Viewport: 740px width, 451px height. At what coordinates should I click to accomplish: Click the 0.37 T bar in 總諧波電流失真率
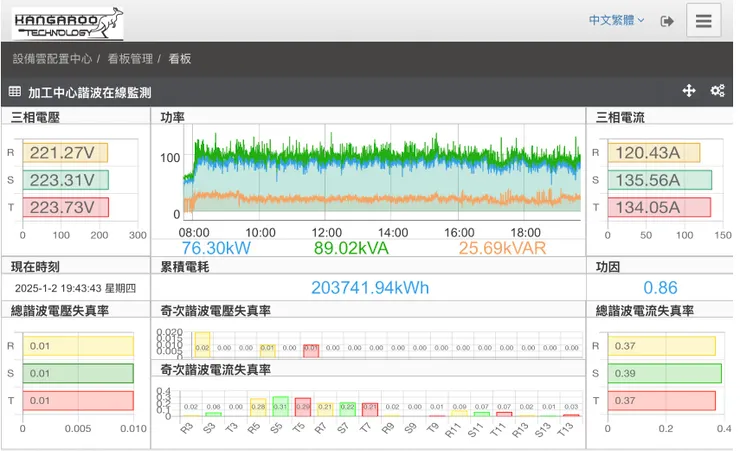pos(662,401)
